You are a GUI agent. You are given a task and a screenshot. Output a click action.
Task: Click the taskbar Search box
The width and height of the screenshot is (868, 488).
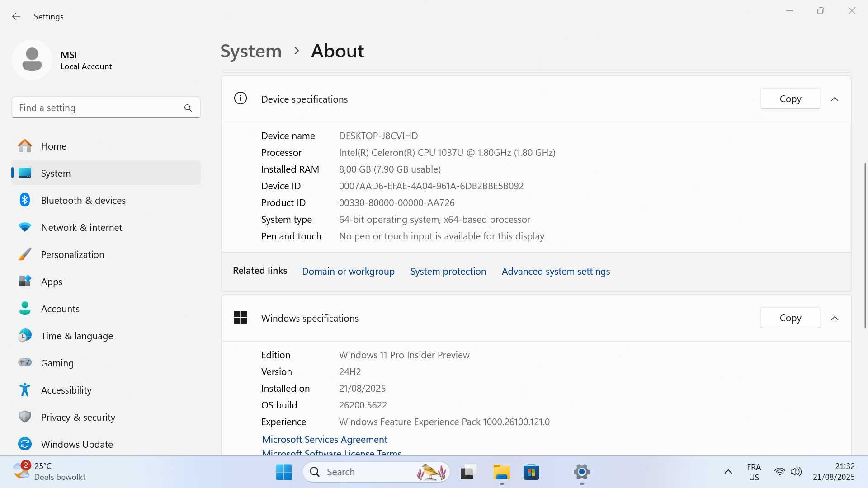[377, 472]
